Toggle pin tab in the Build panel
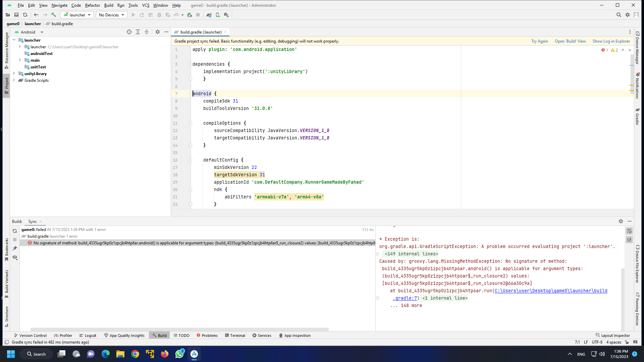Image resolution: width=644 pixels, height=362 pixels. click(15, 248)
